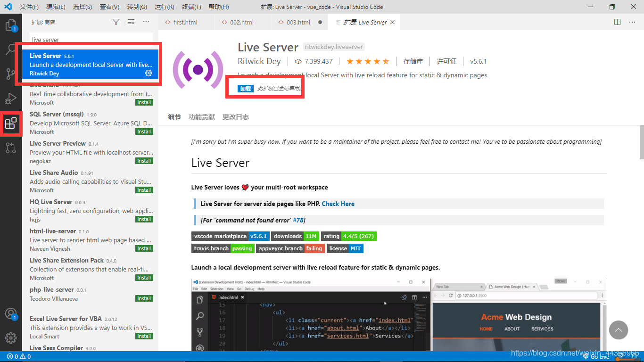Open the Run and Debug view
This screenshot has height=362, width=644.
11,98
